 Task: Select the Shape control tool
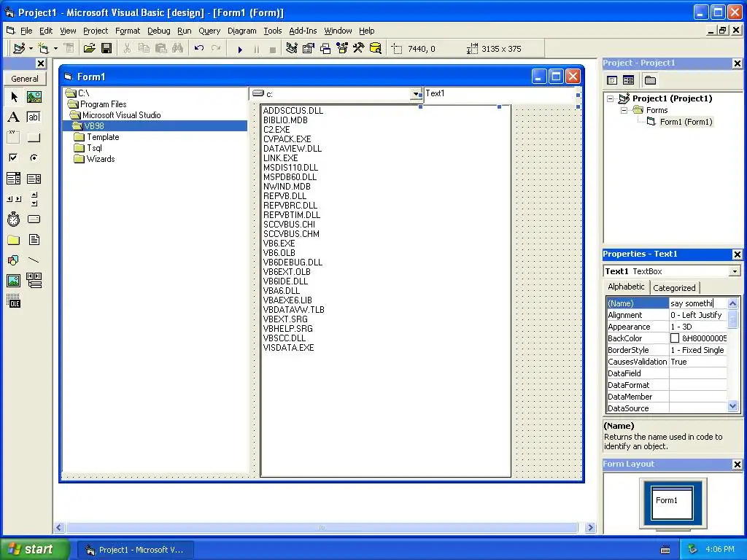(x=14, y=260)
